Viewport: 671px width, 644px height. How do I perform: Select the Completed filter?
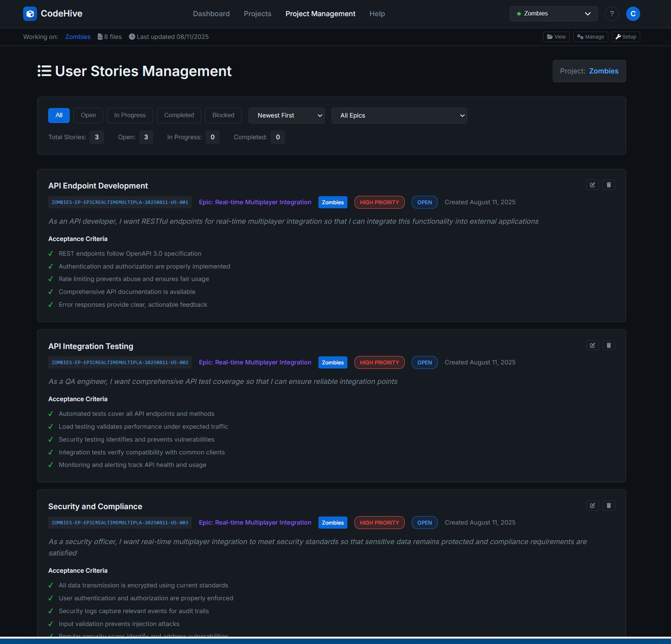(x=179, y=115)
